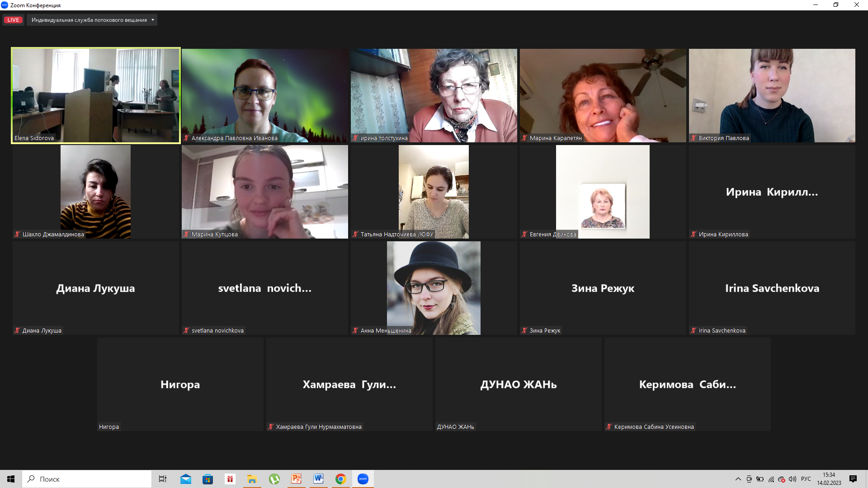868x488 pixels.
Task: Open uTorrent from the taskbar
Action: click(x=274, y=479)
